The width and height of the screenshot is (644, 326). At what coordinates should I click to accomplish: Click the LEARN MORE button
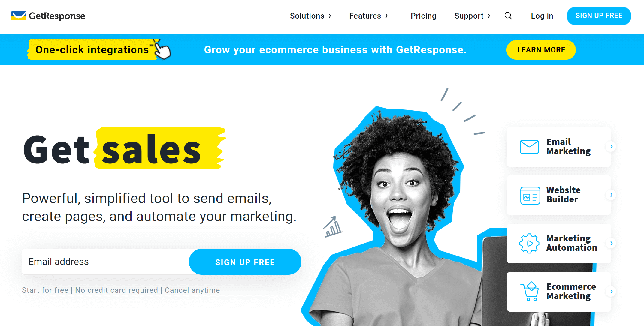tap(541, 50)
